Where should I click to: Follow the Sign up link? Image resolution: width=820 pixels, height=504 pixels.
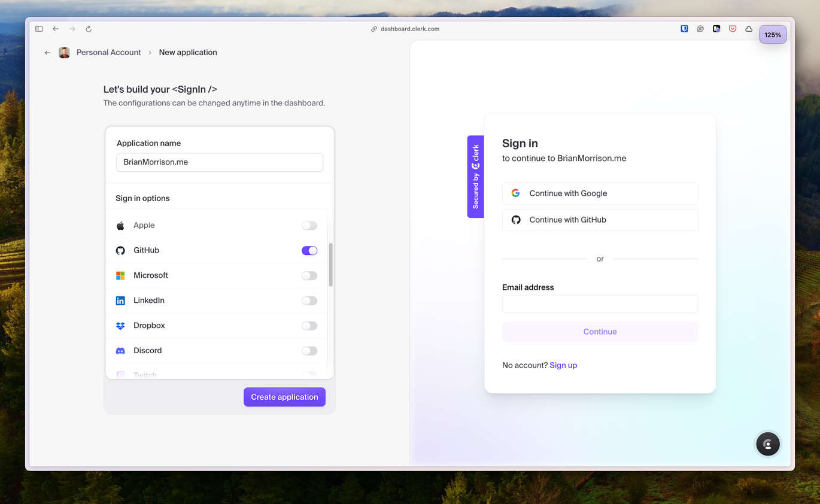(563, 365)
